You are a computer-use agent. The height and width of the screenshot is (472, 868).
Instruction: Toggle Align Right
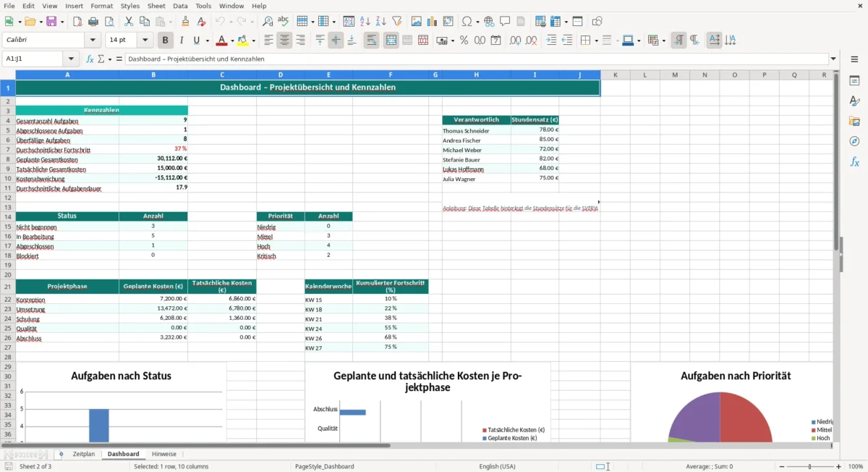pyautogui.click(x=300, y=41)
